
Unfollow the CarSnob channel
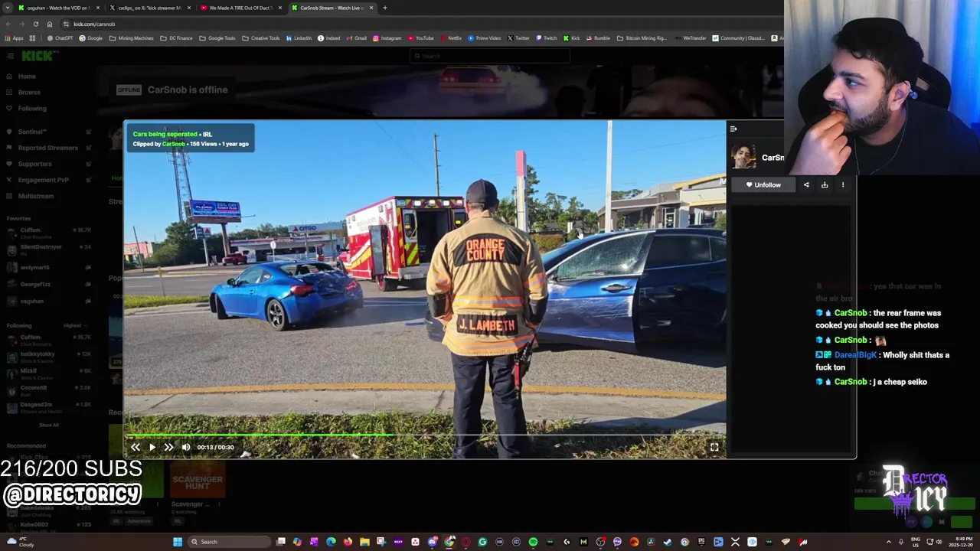point(763,184)
